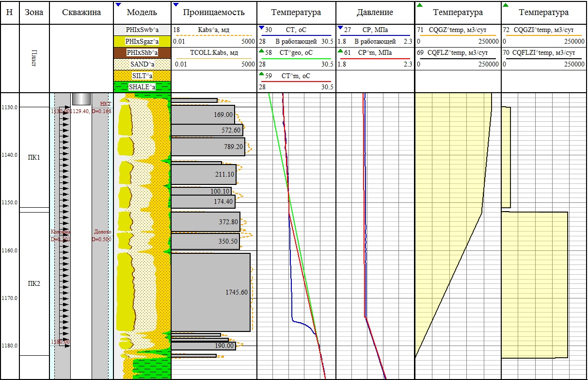Screen dimensions: 588x380
Task: Click green triangle next to CT^m curve
Action: click(262, 74)
